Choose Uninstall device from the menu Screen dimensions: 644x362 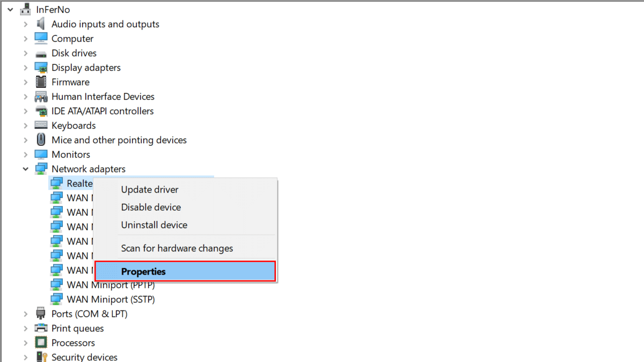pos(154,225)
